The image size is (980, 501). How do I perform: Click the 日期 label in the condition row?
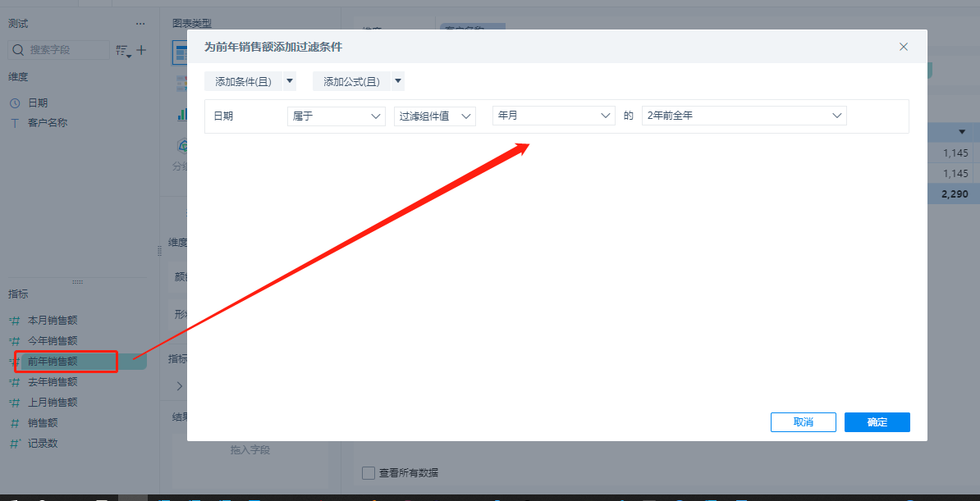(x=223, y=116)
